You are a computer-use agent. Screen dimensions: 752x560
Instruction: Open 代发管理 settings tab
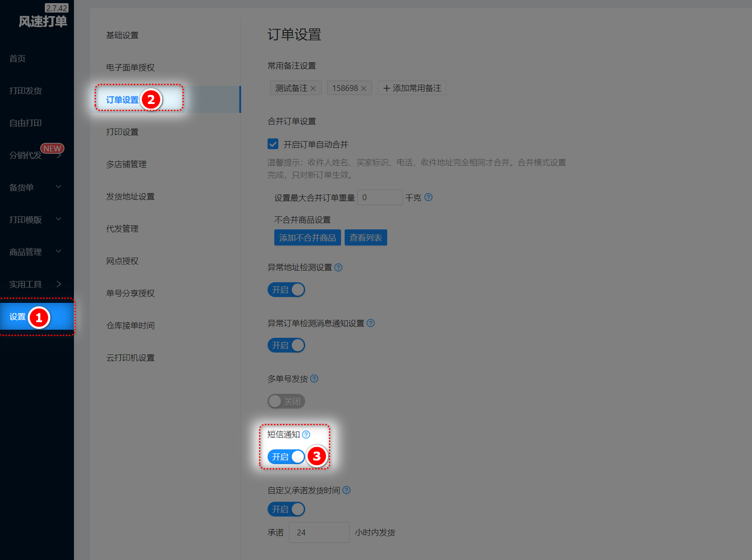point(122,229)
